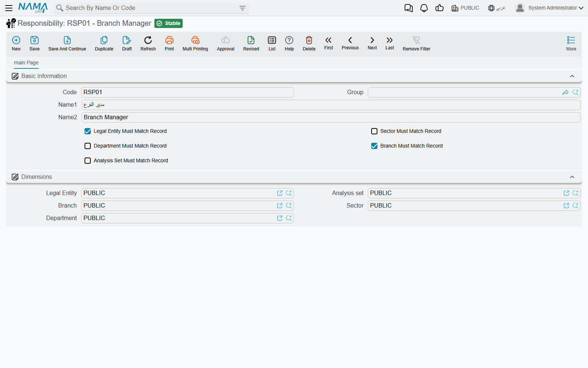Click the Revised icon
The height and width of the screenshot is (368, 588).
[x=251, y=43]
